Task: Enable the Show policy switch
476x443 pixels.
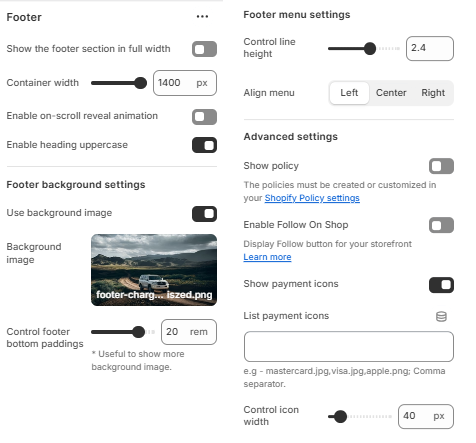Action: tap(441, 166)
